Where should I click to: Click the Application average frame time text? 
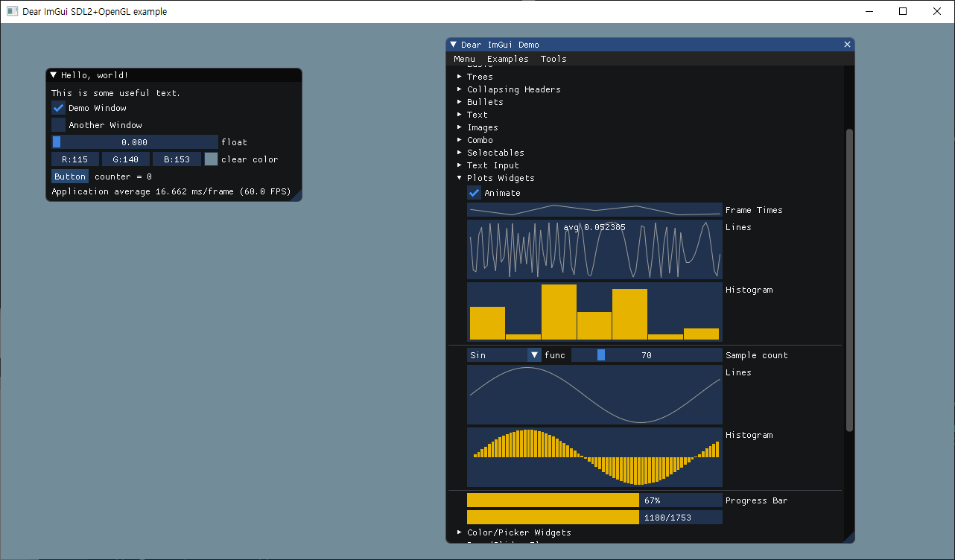pyautogui.click(x=171, y=191)
